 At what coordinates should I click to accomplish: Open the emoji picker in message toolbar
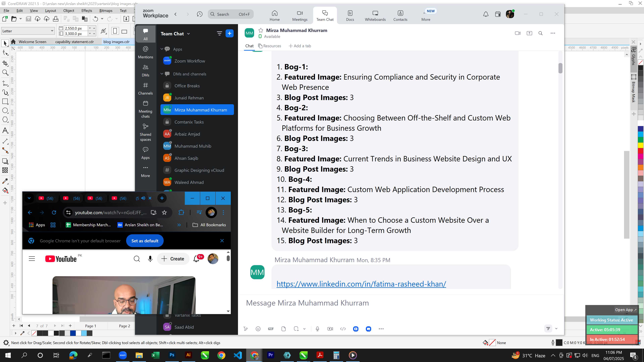coord(258,329)
